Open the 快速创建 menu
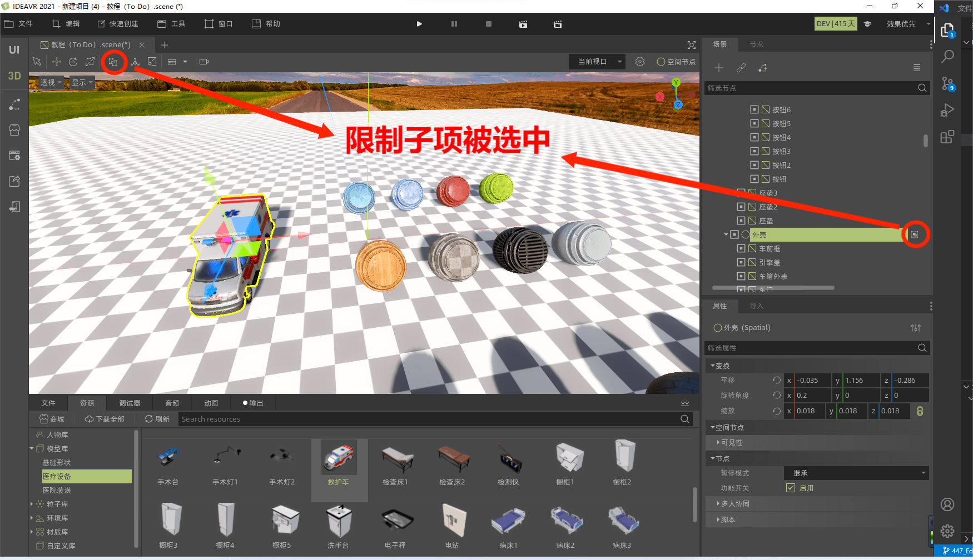Viewport: 973px width, 560px height. [x=118, y=24]
